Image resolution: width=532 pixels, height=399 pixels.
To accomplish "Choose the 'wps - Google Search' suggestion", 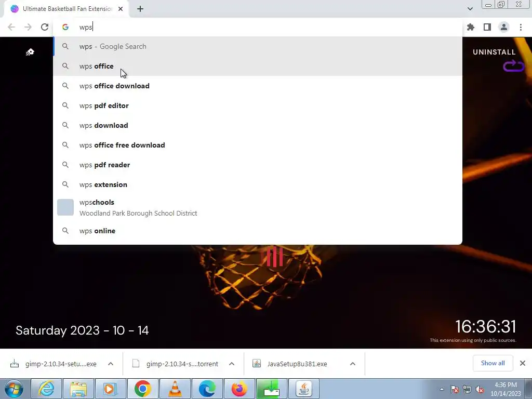I will pos(258,46).
